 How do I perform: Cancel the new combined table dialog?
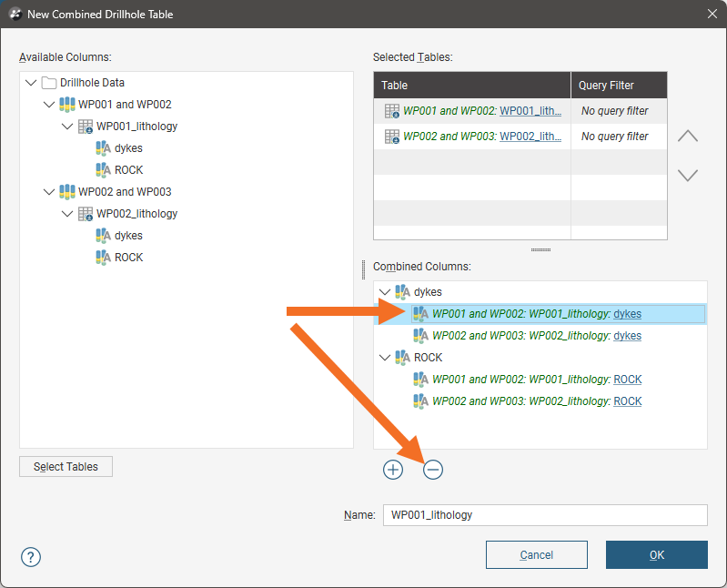point(536,555)
